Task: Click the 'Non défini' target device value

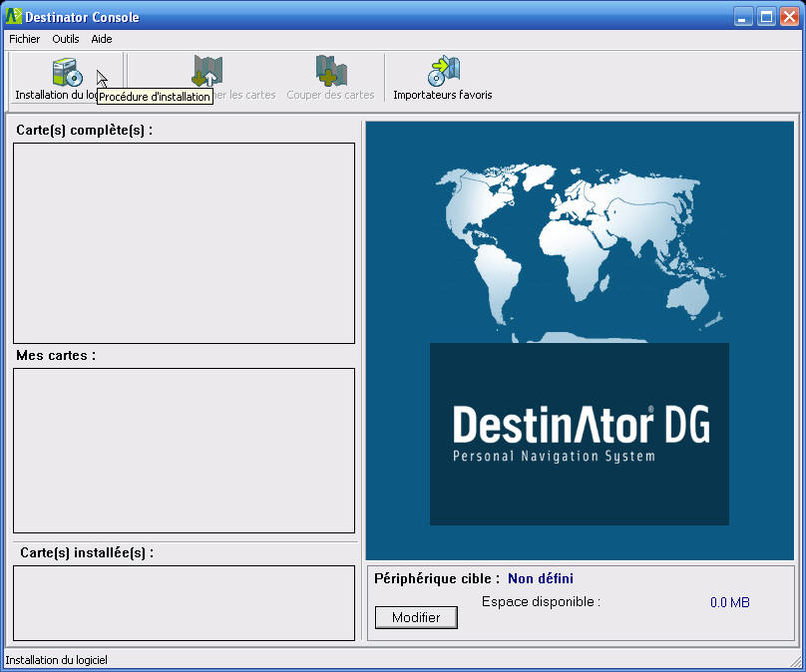Action: 541,578
